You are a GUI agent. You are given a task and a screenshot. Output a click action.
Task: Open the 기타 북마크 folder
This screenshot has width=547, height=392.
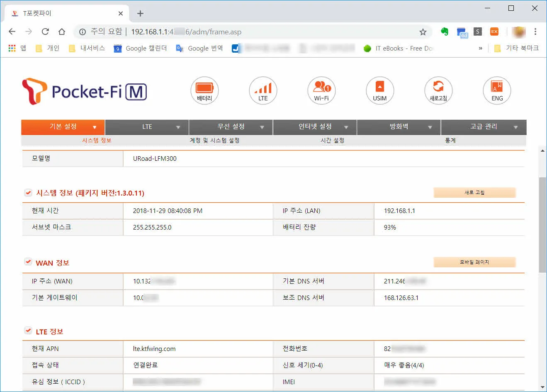coord(516,48)
